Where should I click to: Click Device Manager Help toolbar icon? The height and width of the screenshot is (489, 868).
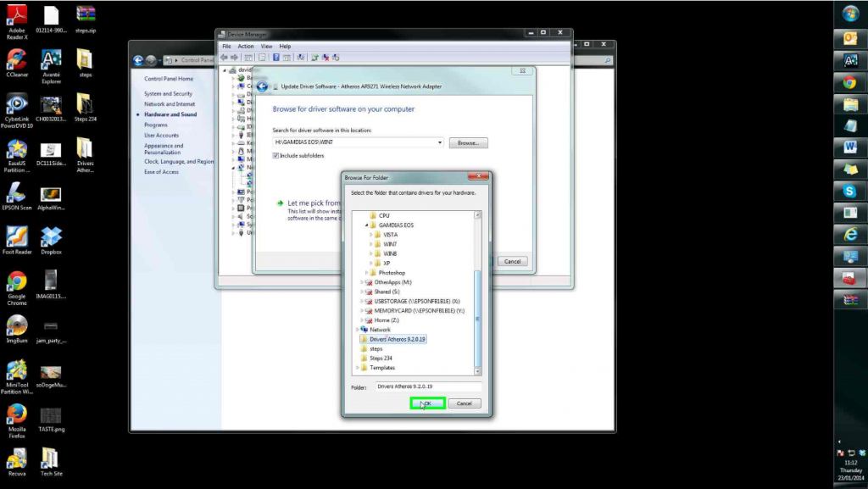(275, 58)
